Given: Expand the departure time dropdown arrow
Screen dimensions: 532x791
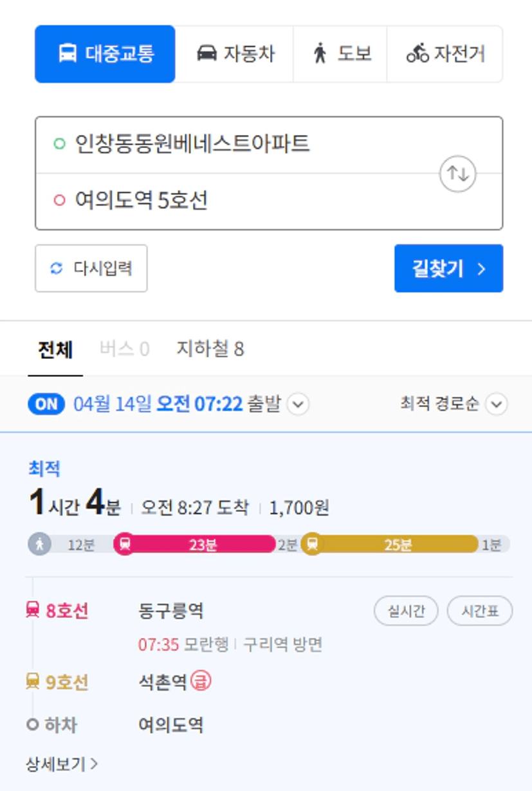Looking at the screenshot, I should (298, 405).
